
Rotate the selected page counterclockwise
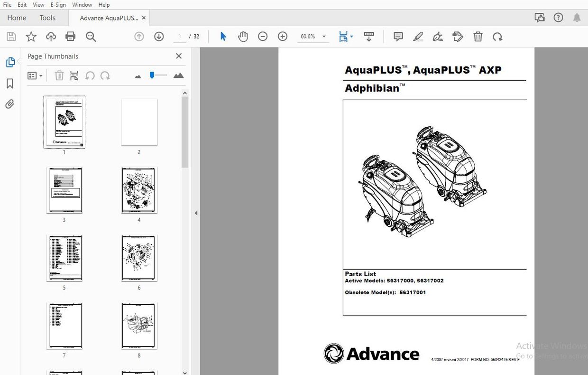[90, 75]
